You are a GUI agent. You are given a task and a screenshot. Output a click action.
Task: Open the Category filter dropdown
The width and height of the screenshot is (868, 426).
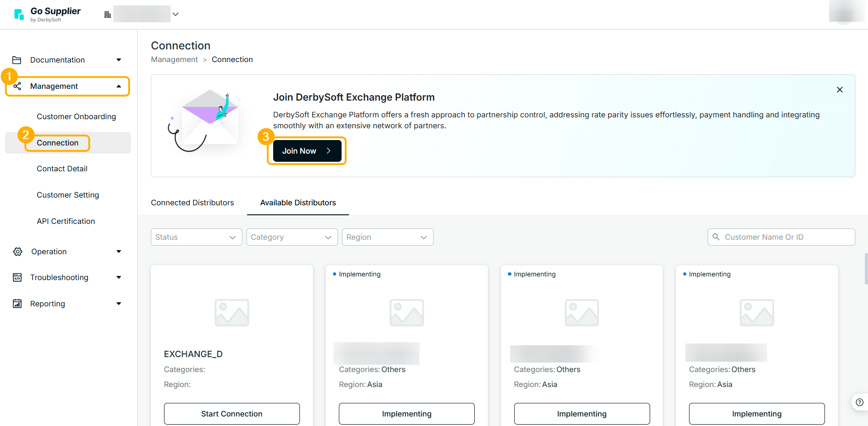(292, 237)
